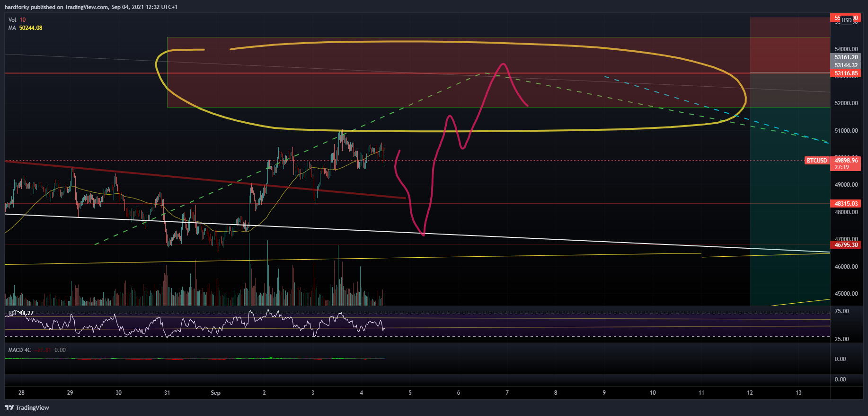Screen dimensions: 868x416
Task: Click the 27:19 candle countdown timer
Action: (841, 167)
